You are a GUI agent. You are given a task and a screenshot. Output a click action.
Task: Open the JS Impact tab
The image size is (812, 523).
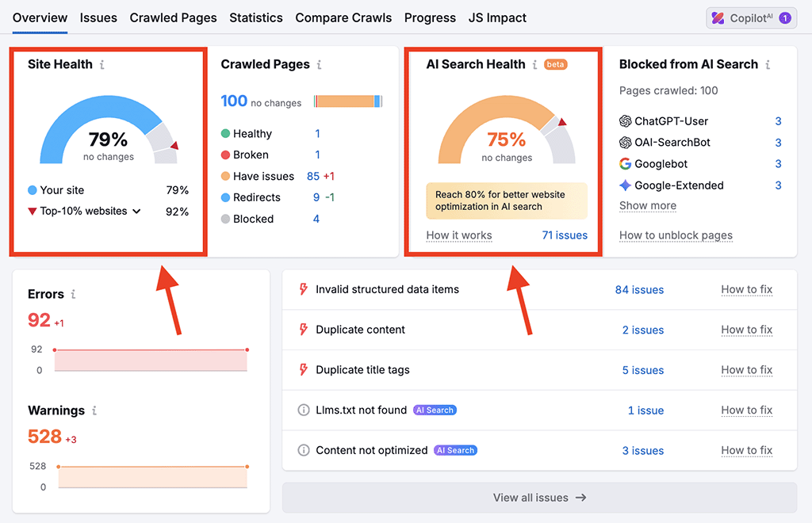(497, 17)
